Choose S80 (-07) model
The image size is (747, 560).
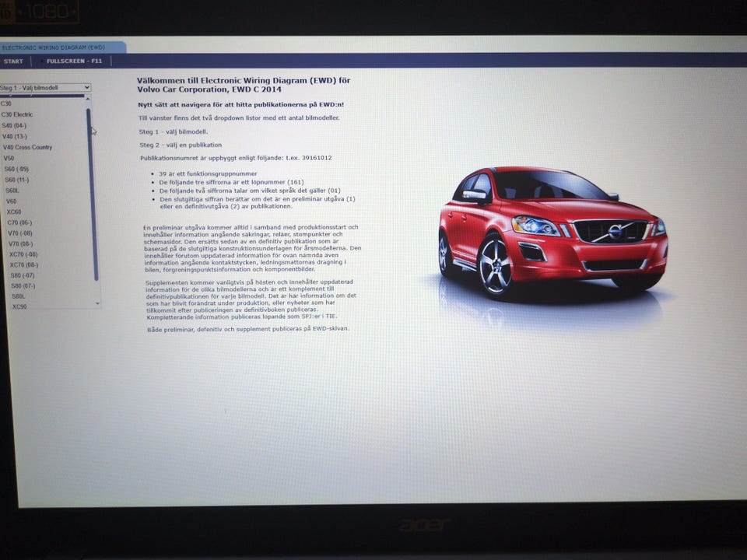pos(23,275)
